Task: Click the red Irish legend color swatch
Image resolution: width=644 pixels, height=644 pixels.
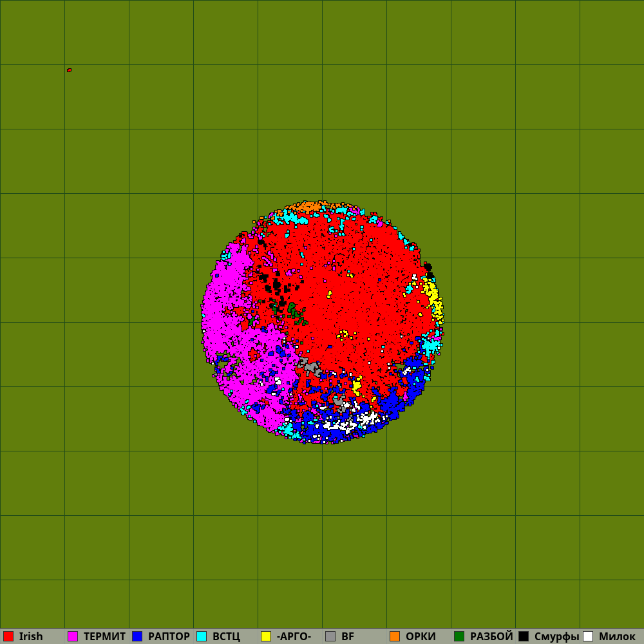Action: (x=8, y=636)
